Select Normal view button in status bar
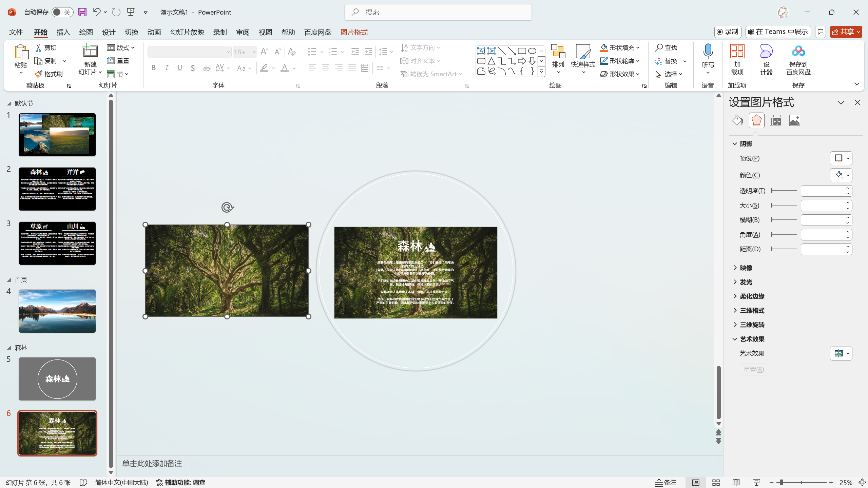The width and height of the screenshot is (868, 488). point(696,482)
